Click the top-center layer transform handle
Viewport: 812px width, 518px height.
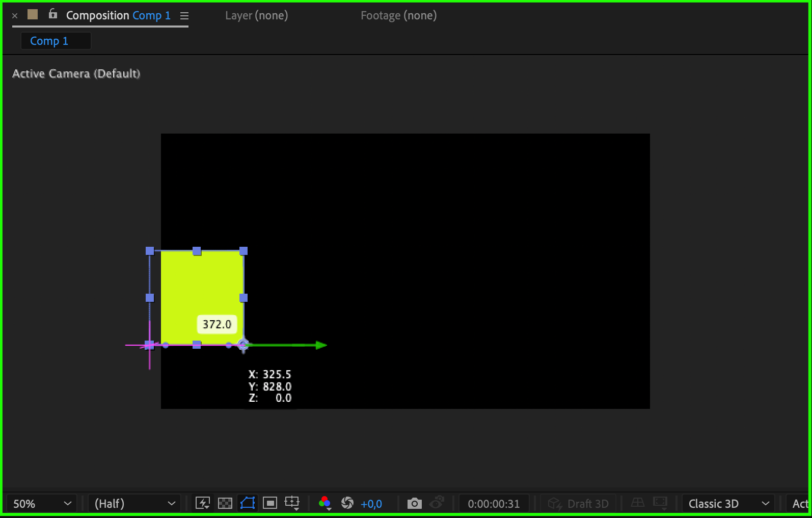tap(197, 251)
